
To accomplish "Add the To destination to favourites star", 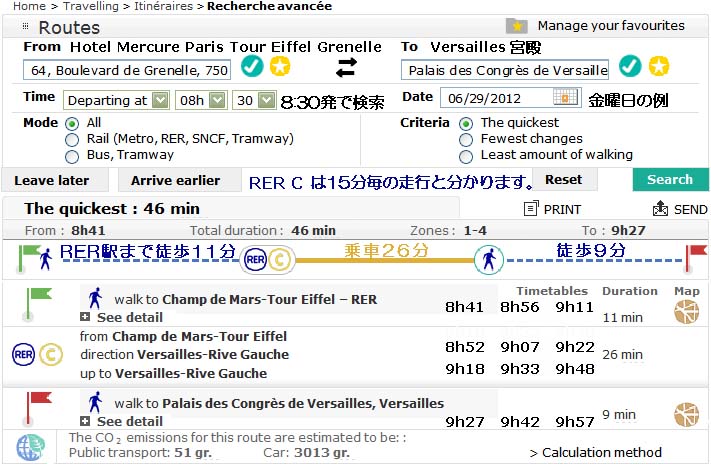I will click(x=658, y=66).
